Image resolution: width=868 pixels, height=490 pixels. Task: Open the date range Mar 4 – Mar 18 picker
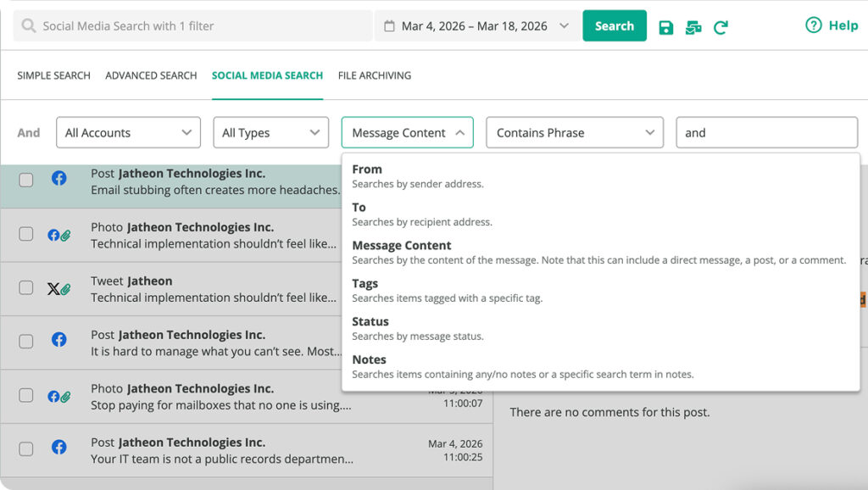pos(477,26)
